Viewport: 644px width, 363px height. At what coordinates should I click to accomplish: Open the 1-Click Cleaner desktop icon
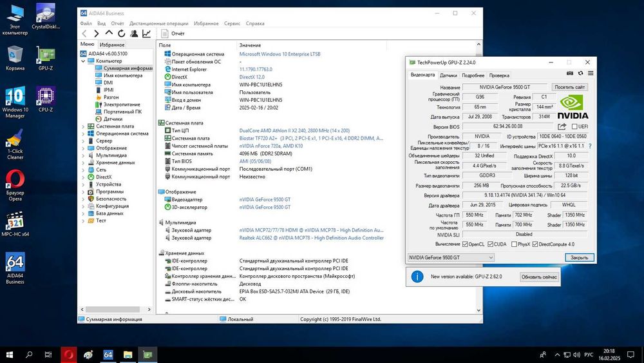(15, 144)
